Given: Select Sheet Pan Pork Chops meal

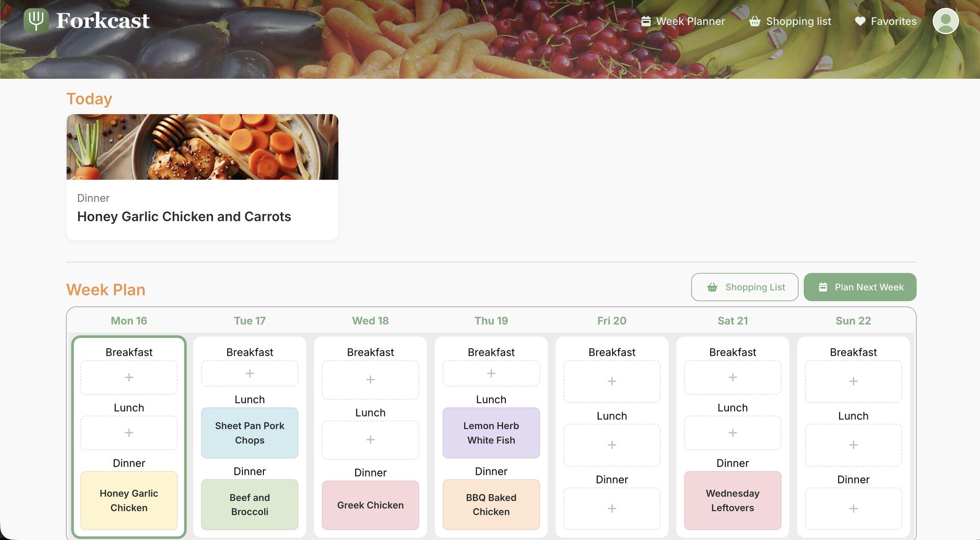Looking at the screenshot, I should click(x=250, y=433).
